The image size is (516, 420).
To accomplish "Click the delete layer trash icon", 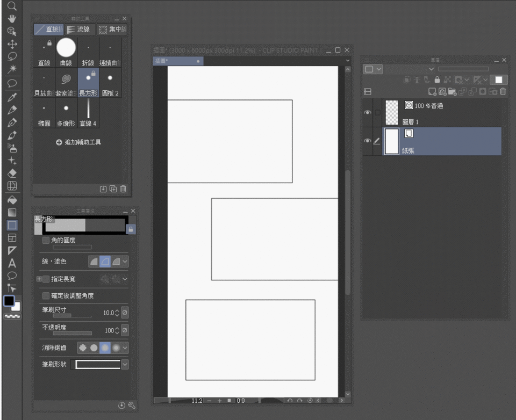I will pos(503,92).
